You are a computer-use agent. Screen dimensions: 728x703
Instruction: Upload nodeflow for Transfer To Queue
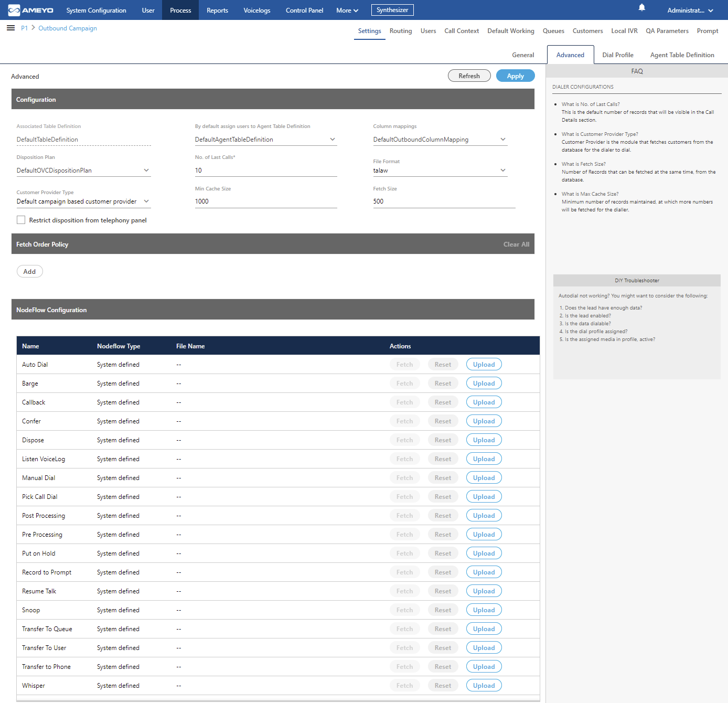(x=484, y=629)
